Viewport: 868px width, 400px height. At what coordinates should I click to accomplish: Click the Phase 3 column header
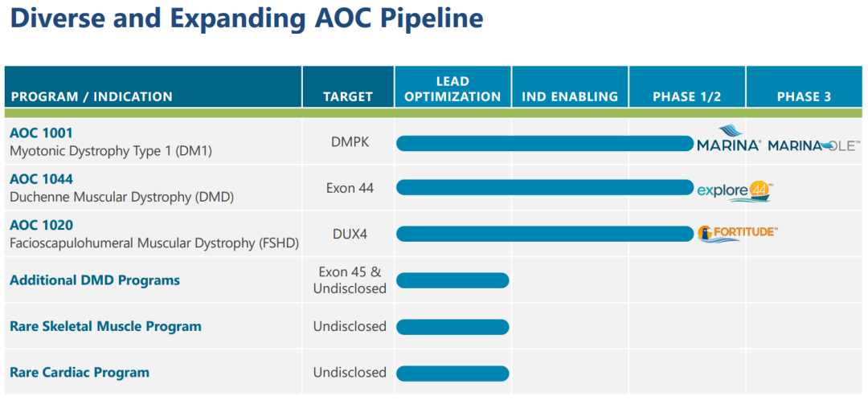[804, 96]
